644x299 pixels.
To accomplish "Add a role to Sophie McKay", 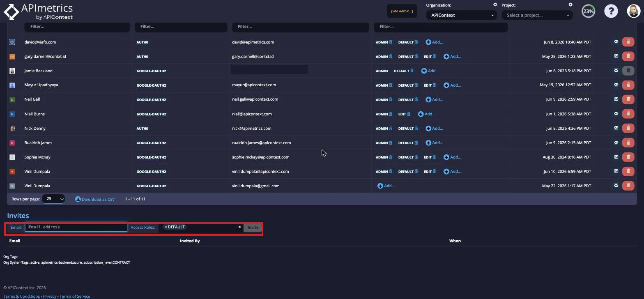I will (x=452, y=157).
